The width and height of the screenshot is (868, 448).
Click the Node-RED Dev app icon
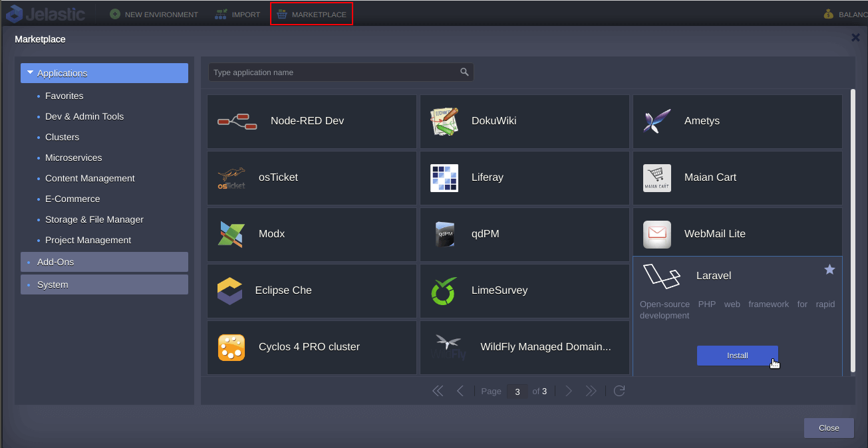(237, 121)
